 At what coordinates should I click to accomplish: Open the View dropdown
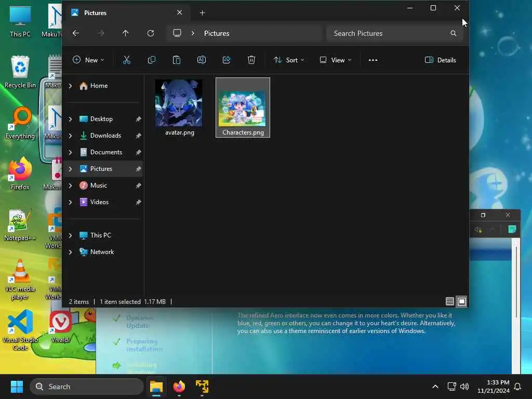(336, 60)
